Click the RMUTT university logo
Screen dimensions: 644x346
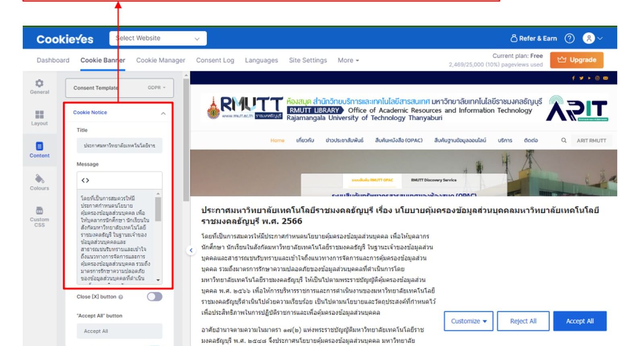(x=244, y=107)
